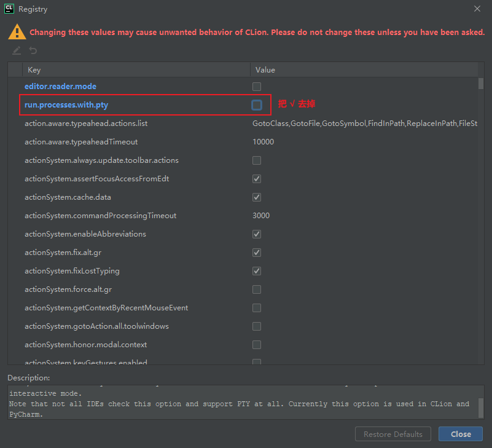Uncheck actionSystem.fixLostTyping
This screenshot has height=448, width=492.
coord(256,270)
